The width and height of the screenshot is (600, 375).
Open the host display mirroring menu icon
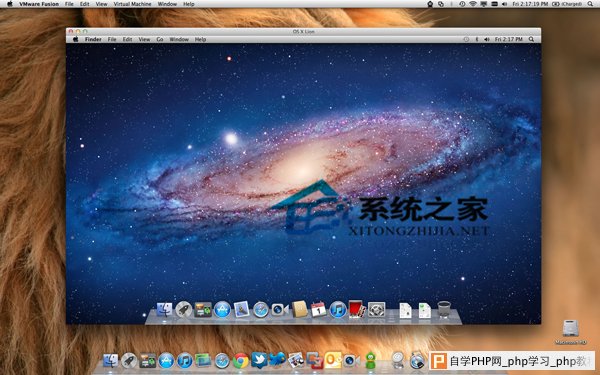[484, 4]
